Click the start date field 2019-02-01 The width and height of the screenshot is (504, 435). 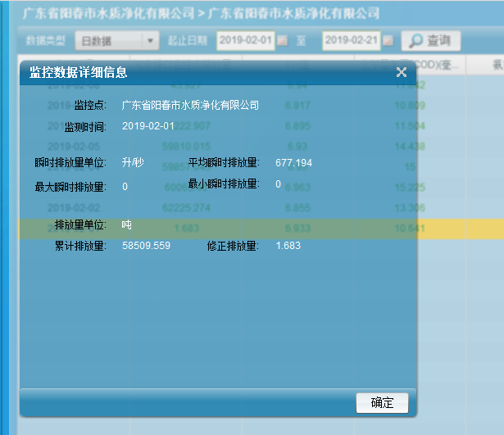coord(246,40)
